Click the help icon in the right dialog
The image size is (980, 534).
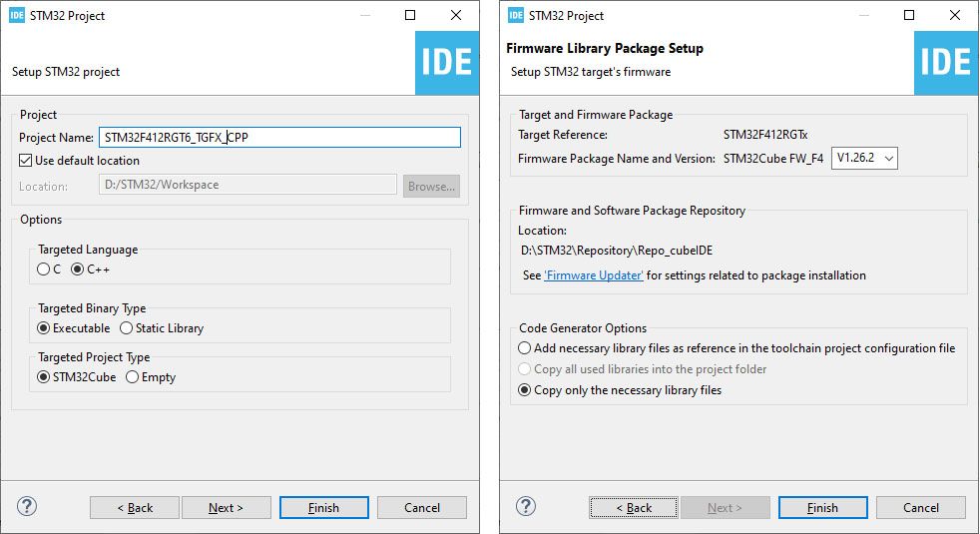click(x=526, y=506)
